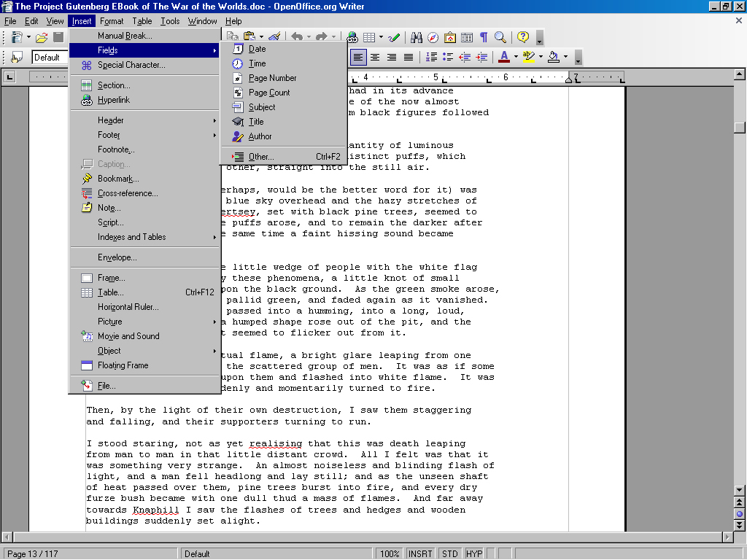This screenshot has width=747, height=560.
Task: Open font color dropdown arrow
Action: pyautogui.click(x=515, y=57)
